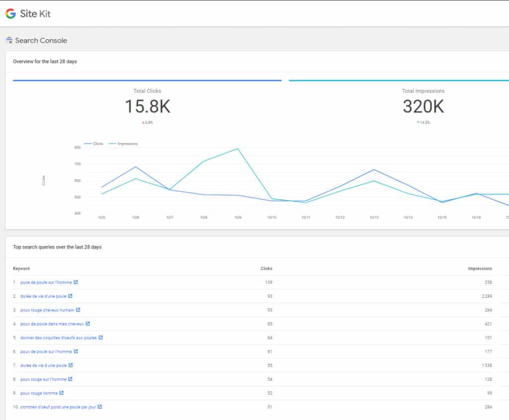This screenshot has height=420, width=509.
Task: Click 'Overview for the last 28 days' heading
Action: click(45, 61)
